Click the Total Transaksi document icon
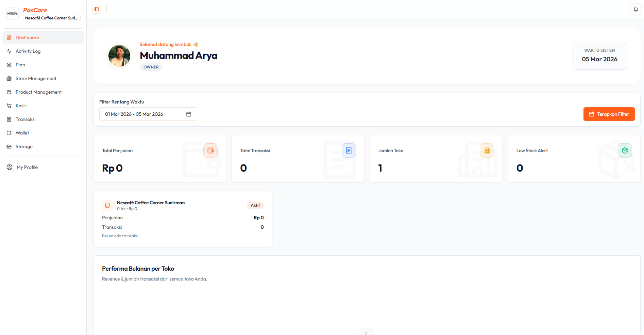 (x=349, y=150)
